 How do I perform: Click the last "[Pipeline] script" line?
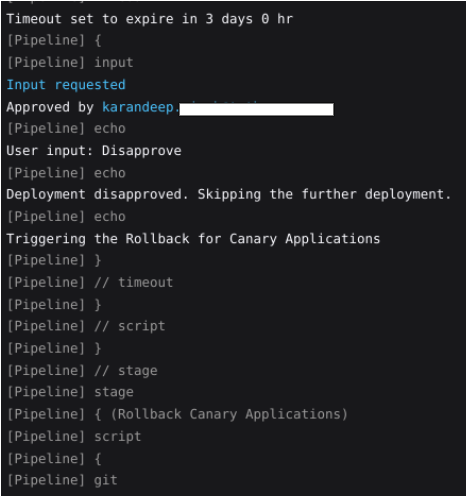point(74,436)
